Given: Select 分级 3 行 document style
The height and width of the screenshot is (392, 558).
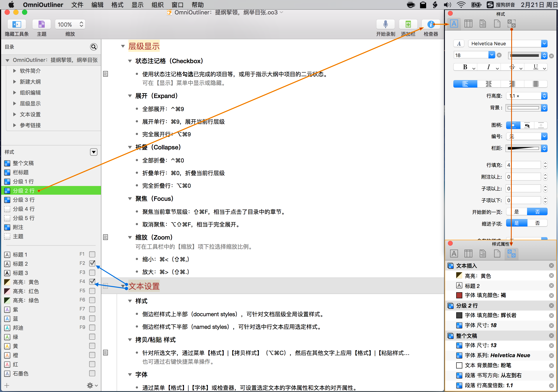Looking at the screenshot, I should (x=51, y=200).
